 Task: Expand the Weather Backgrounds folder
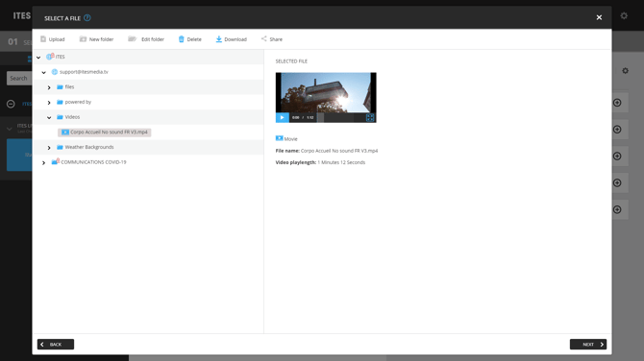point(49,147)
